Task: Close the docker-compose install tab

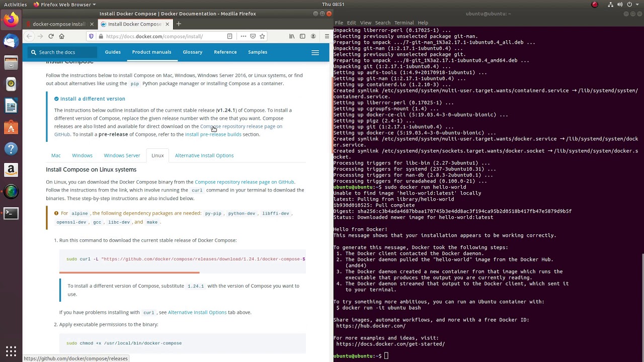Action: coord(92,24)
